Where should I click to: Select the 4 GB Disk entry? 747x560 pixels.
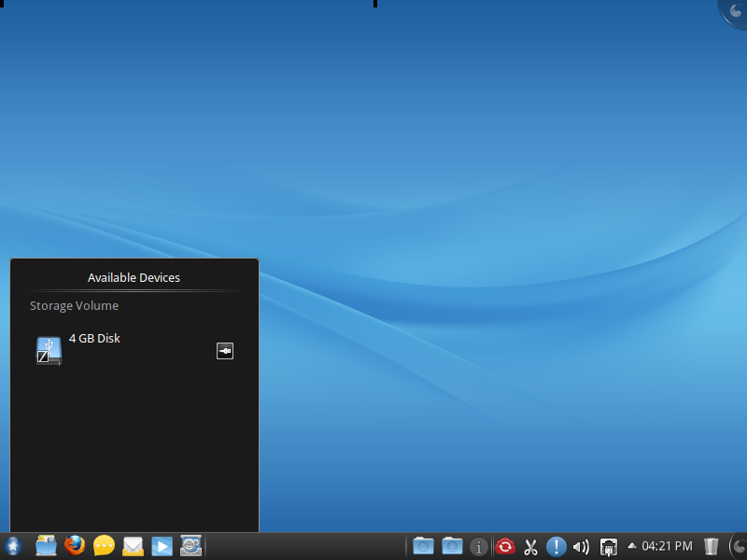click(134, 351)
